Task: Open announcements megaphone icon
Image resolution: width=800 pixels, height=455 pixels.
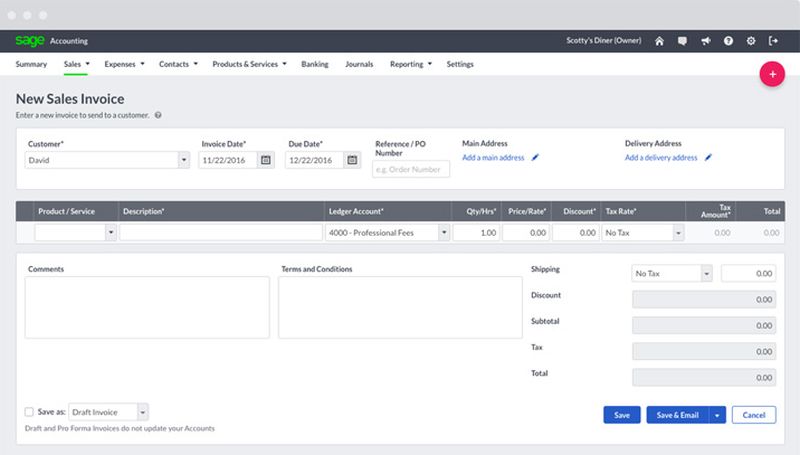Action: [x=706, y=41]
